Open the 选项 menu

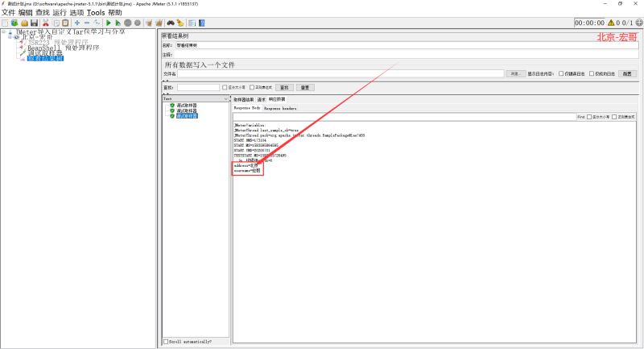pos(76,13)
